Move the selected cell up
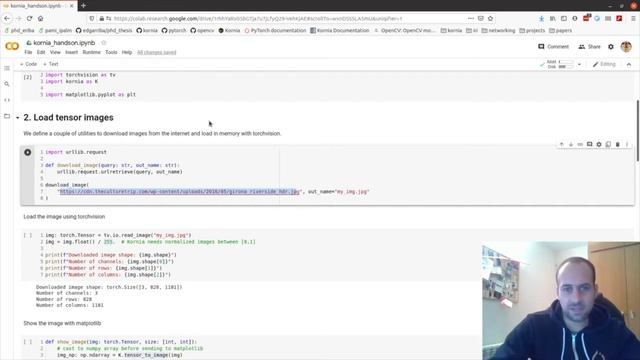The width and height of the screenshot is (640, 360). [561, 144]
